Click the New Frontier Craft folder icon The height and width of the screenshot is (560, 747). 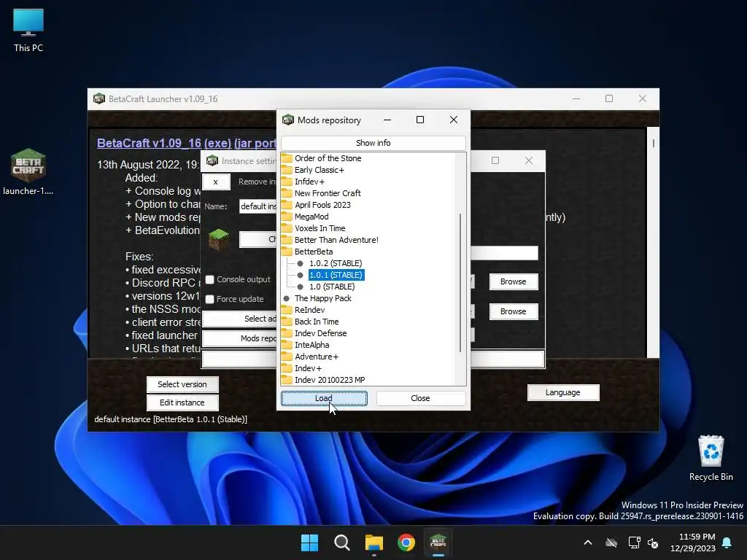(x=287, y=193)
